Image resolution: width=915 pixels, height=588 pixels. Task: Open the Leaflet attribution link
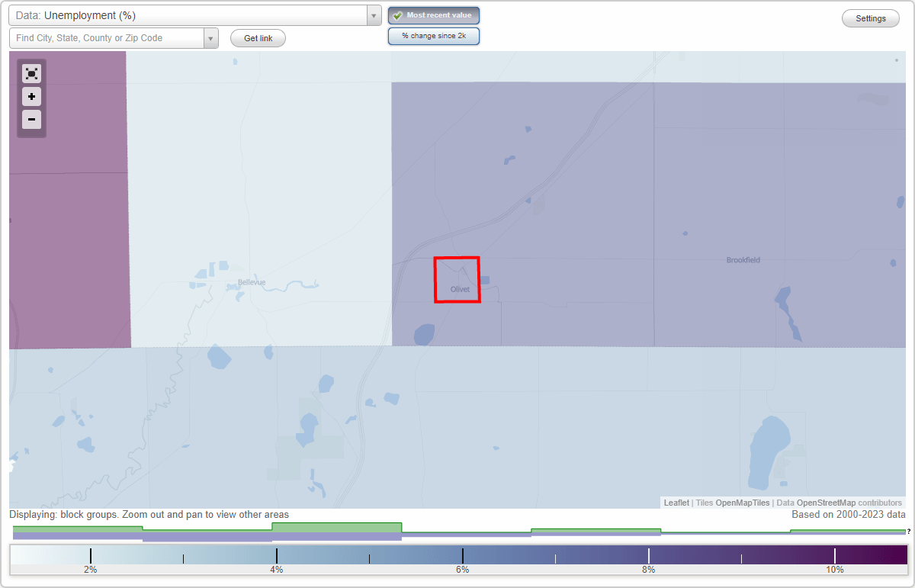676,503
